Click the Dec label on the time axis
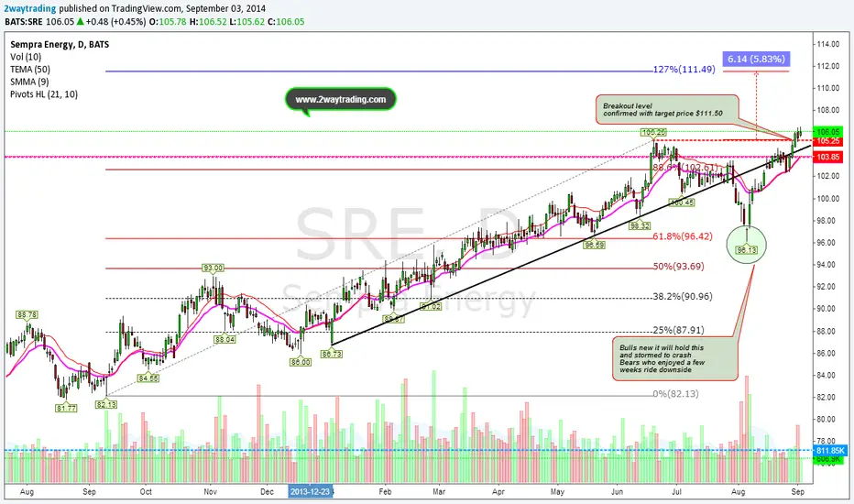This screenshot has height=504, width=854. pos(267,491)
